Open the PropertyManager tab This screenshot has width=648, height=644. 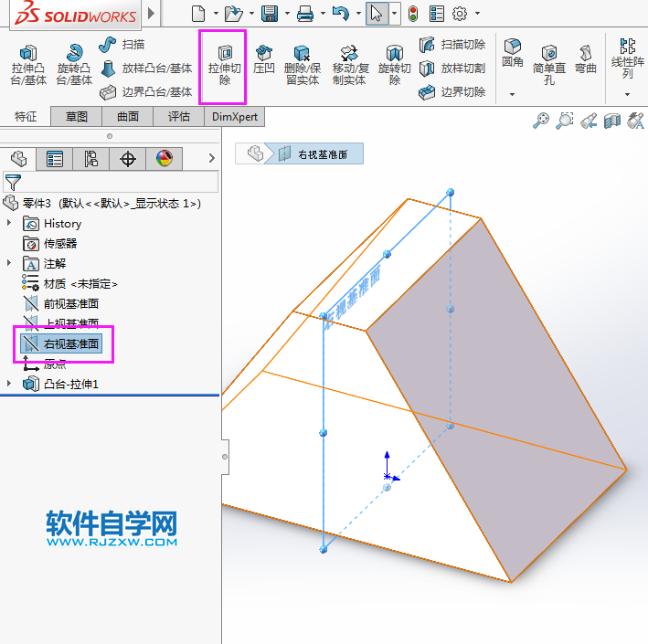coord(55,159)
